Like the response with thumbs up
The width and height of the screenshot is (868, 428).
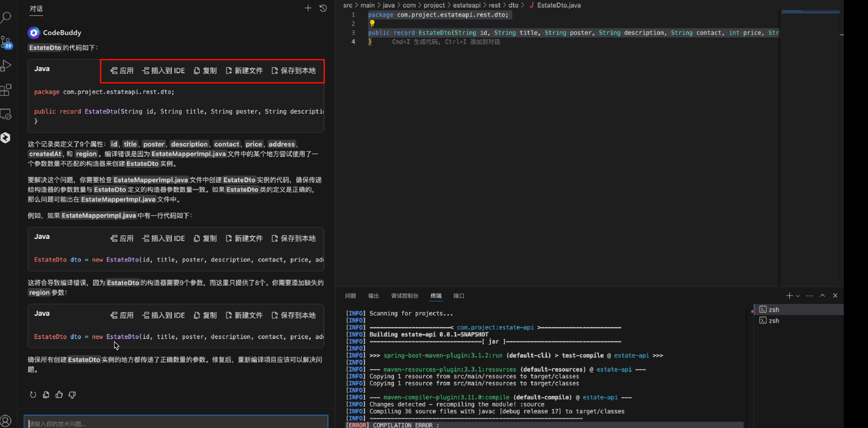pos(59,395)
